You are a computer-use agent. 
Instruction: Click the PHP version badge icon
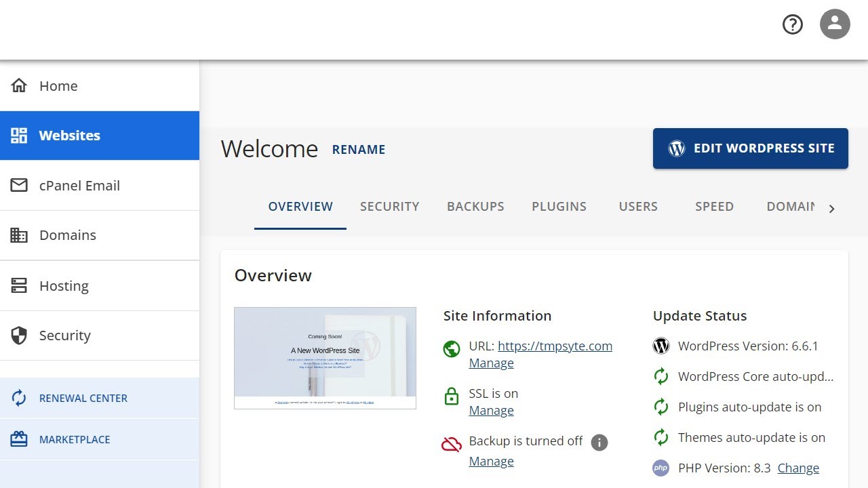661,468
